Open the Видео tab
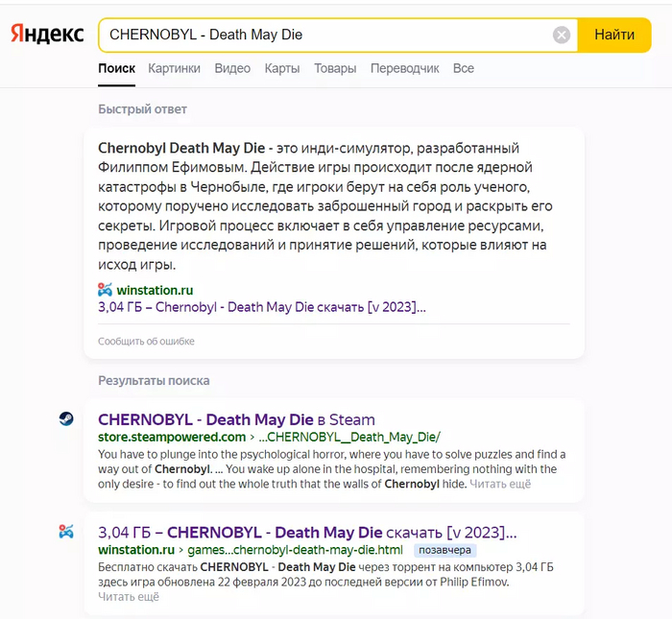This screenshot has height=619, width=672. (x=232, y=68)
